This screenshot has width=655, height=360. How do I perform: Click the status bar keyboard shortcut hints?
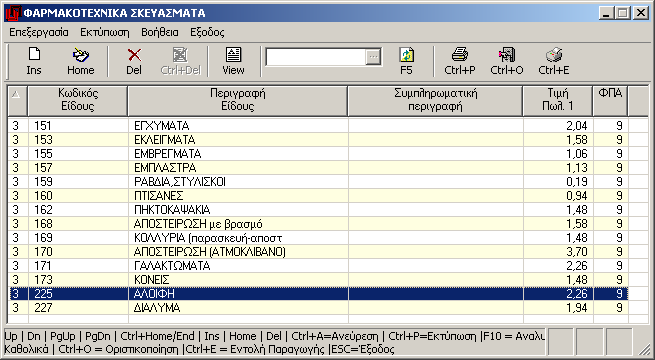click(x=274, y=342)
